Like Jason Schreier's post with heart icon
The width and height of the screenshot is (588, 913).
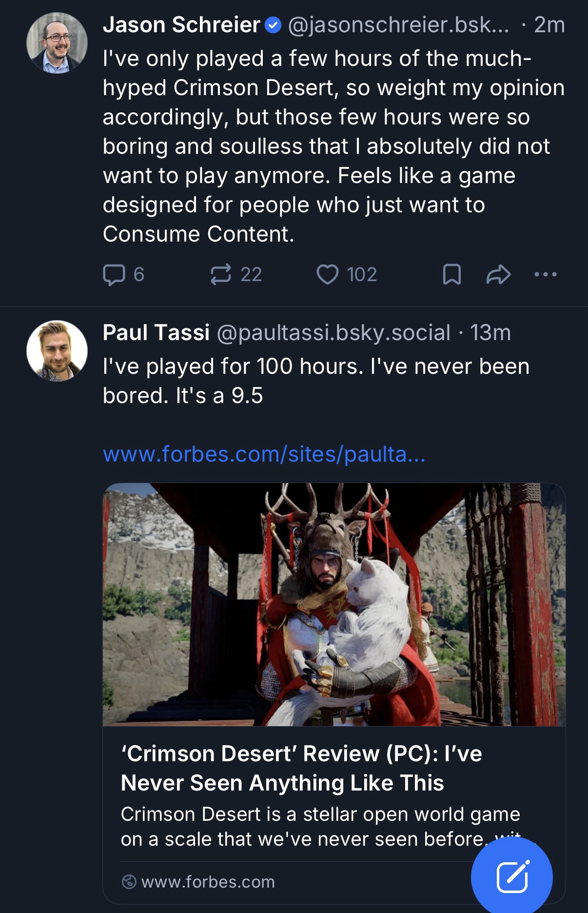327,274
